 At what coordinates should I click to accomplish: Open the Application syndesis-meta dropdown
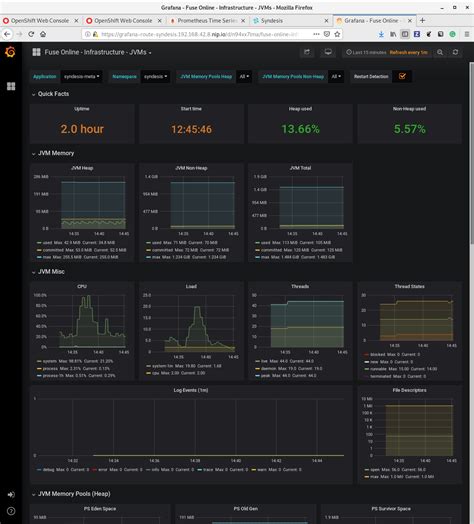(x=82, y=77)
